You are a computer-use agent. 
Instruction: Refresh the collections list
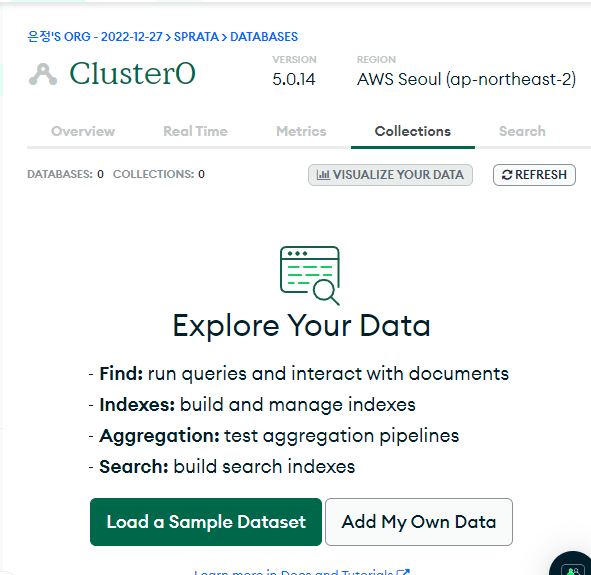point(534,175)
